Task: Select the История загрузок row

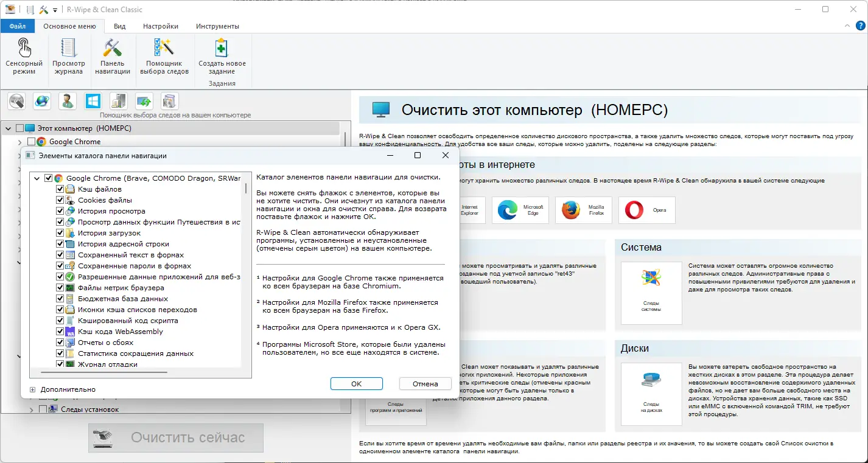Action: pos(109,233)
